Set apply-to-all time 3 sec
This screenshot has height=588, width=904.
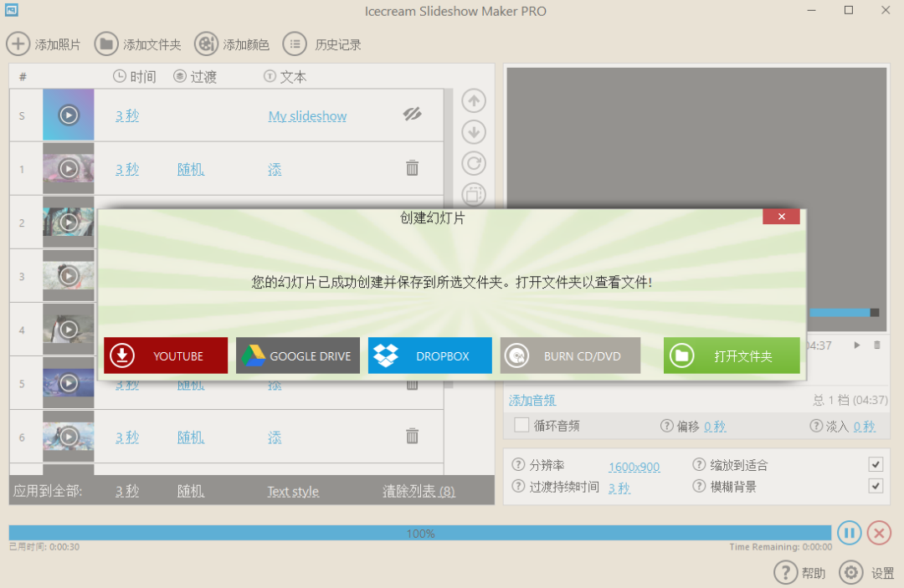[x=127, y=491]
